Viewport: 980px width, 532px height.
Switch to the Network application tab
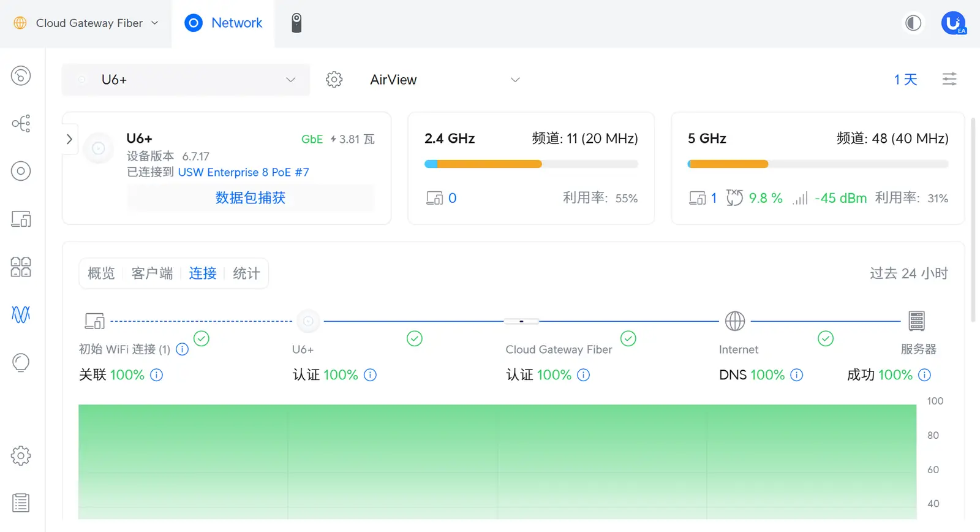click(224, 23)
